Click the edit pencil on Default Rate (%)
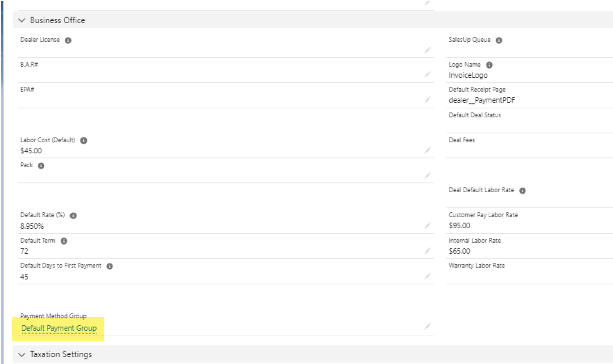Screen dimensions: 613x364 tap(428, 225)
